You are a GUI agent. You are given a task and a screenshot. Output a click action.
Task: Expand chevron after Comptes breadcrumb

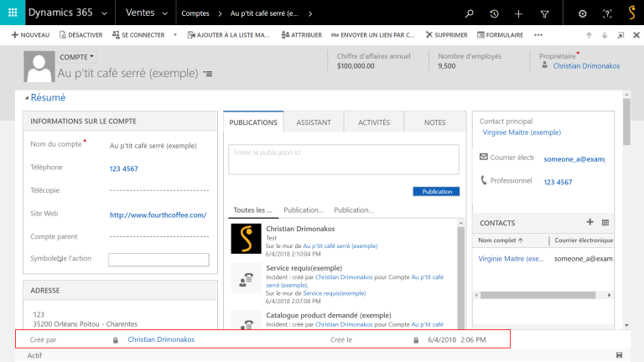tap(221, 13)
